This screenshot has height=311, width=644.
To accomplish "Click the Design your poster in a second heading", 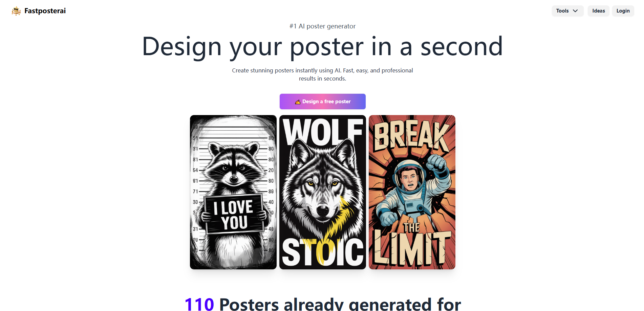I will [x=322, y=47].
